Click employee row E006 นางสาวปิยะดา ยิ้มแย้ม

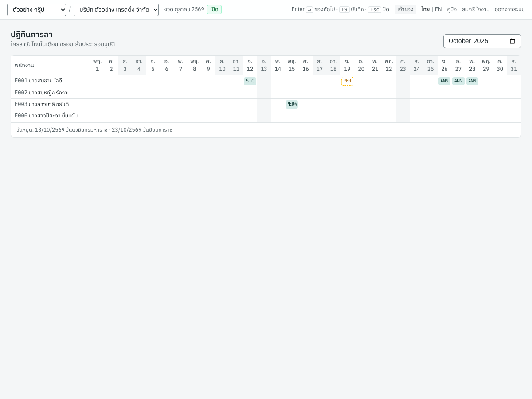pos(266,116)
